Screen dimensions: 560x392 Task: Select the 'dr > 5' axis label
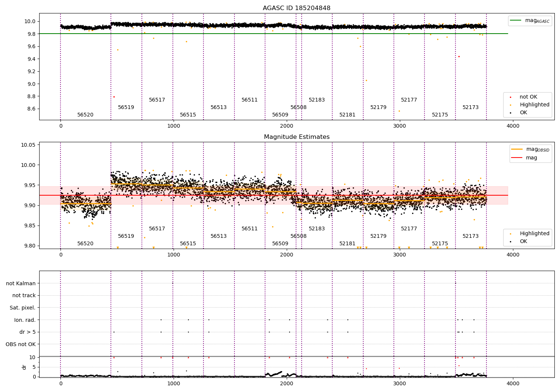coord(28,332)
